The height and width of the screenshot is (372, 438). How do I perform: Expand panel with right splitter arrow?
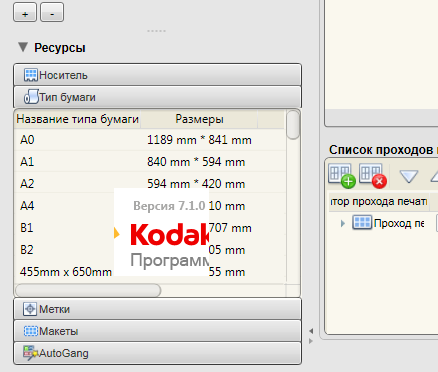(x=311, y=341)
